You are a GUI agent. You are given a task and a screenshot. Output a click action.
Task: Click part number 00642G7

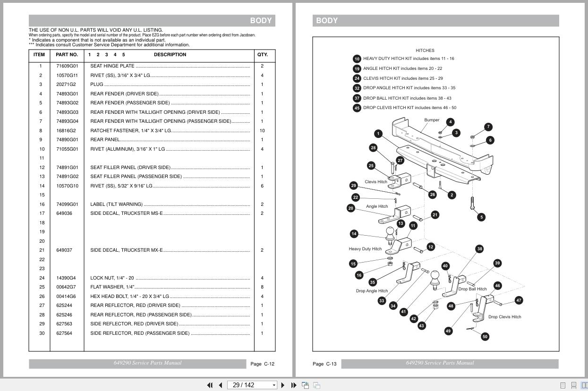click(66, 287)
